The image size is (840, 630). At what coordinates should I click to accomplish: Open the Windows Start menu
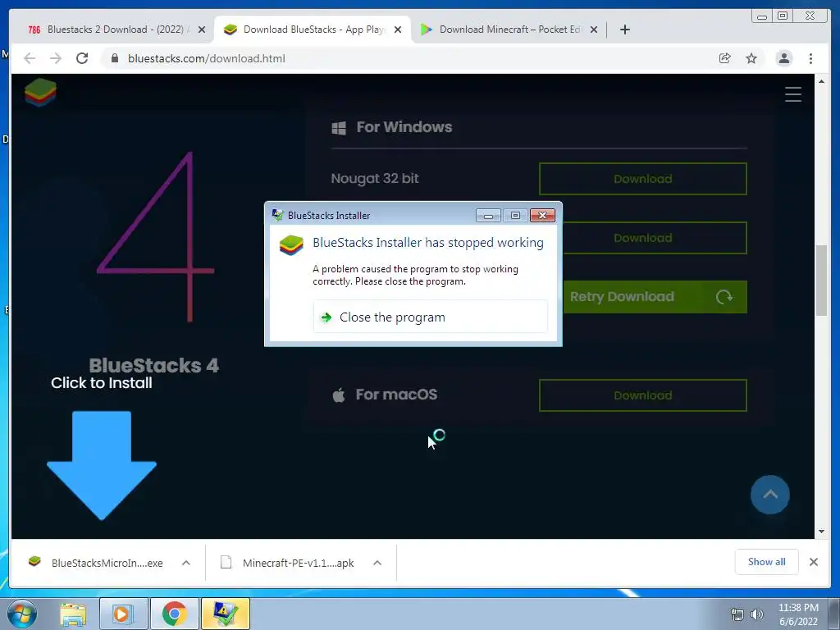pyautogui.click(x=22, y=614)
